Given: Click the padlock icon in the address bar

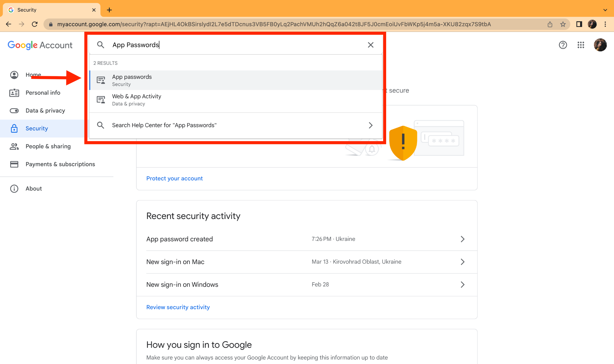Looking at the screenshot, I should click(51, 24).
